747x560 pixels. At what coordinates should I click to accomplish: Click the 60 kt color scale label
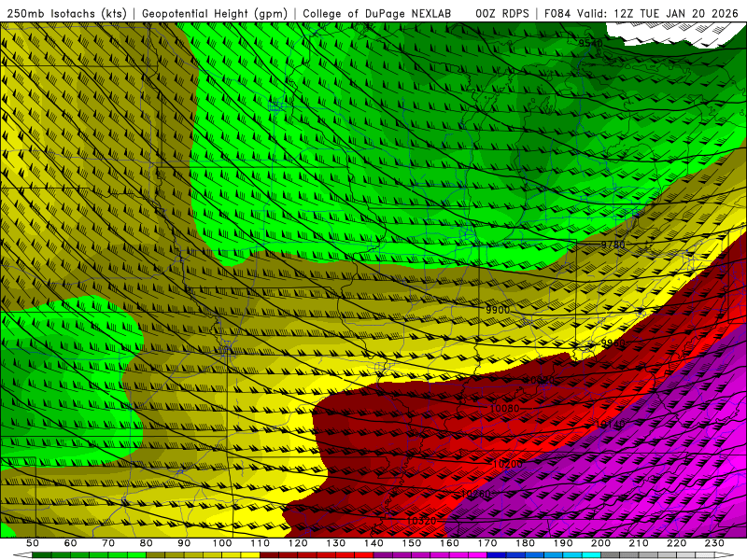pos(71,543)
